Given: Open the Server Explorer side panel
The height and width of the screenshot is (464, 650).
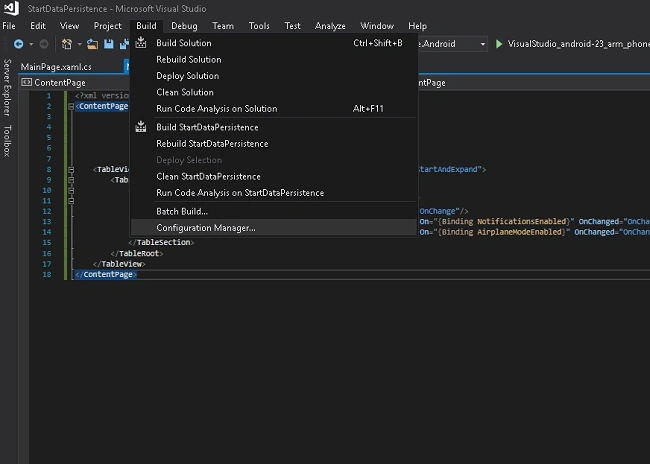Looking at the screenshot, I should tap(7, 87).
